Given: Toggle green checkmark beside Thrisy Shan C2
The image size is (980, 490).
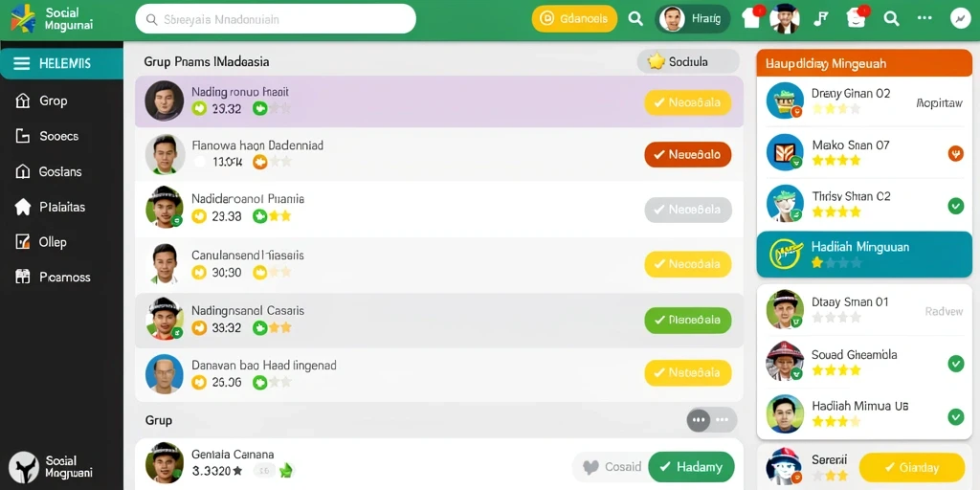Looking at the screenshot, I should tap(956, 206).
